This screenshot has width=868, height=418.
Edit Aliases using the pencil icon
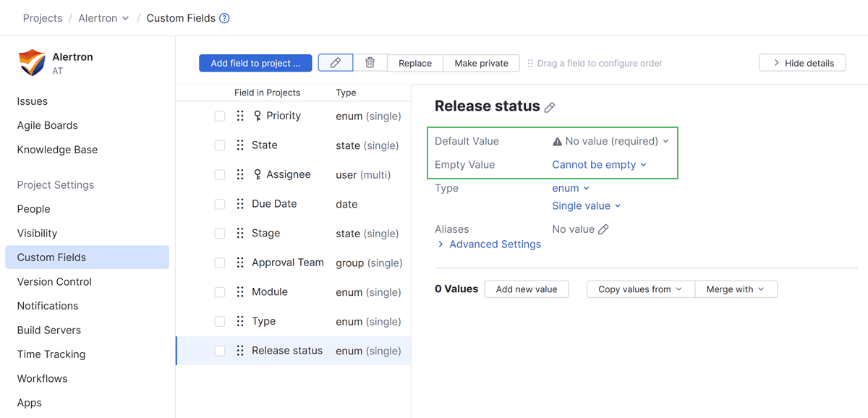tap(603, 229)
